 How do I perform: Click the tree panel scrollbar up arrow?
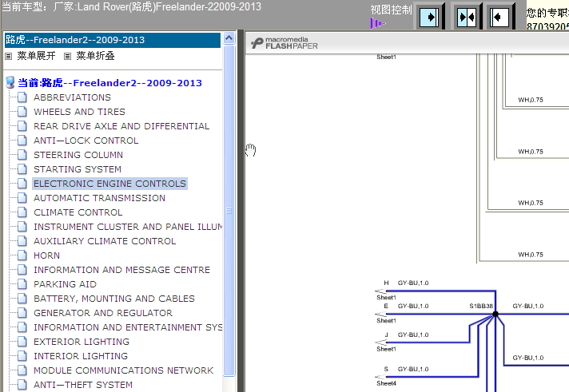tap(229, 38)
